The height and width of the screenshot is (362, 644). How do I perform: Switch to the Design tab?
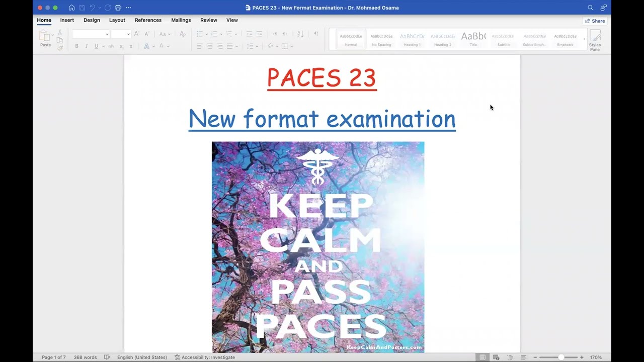92,20
